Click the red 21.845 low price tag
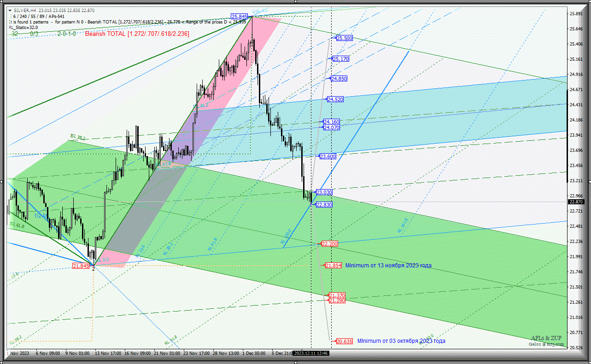Viewport: 591px width, 364px height. click(x=81, y=266)
